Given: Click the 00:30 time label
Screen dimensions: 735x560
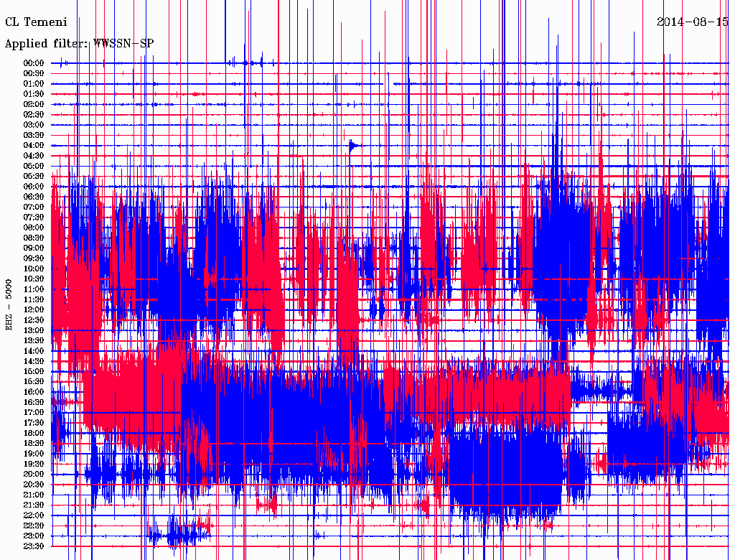Looking at the screenshot, I should [x=34, y=73].
